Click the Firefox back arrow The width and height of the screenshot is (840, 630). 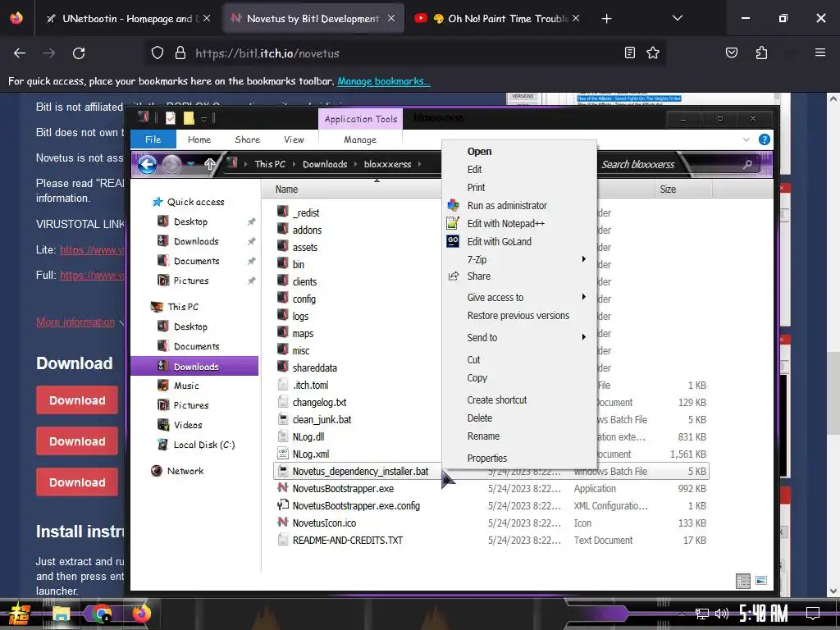20,53
